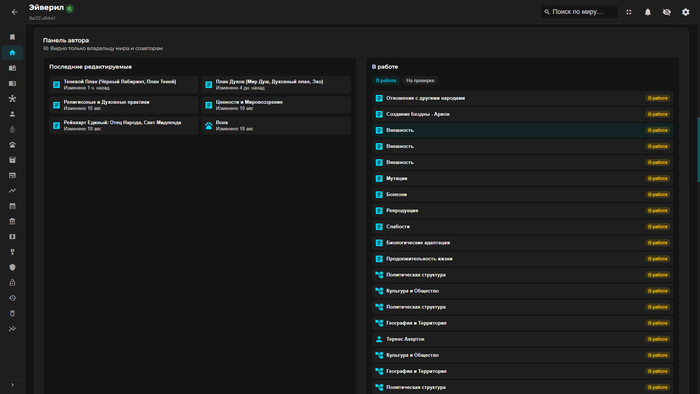The image size is (700, 394).
Task: Open the paw creatures sidebar icon
Action: 12,145
